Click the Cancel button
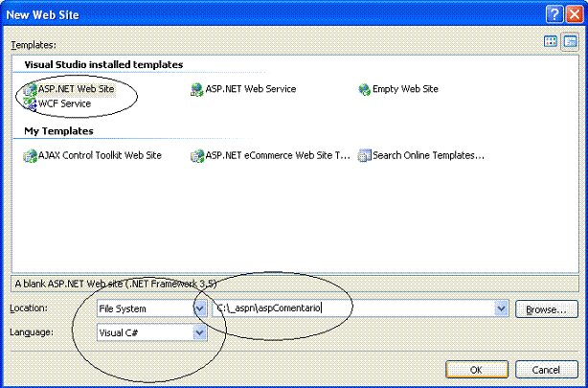The image size is (588, 388). (547, 370)
